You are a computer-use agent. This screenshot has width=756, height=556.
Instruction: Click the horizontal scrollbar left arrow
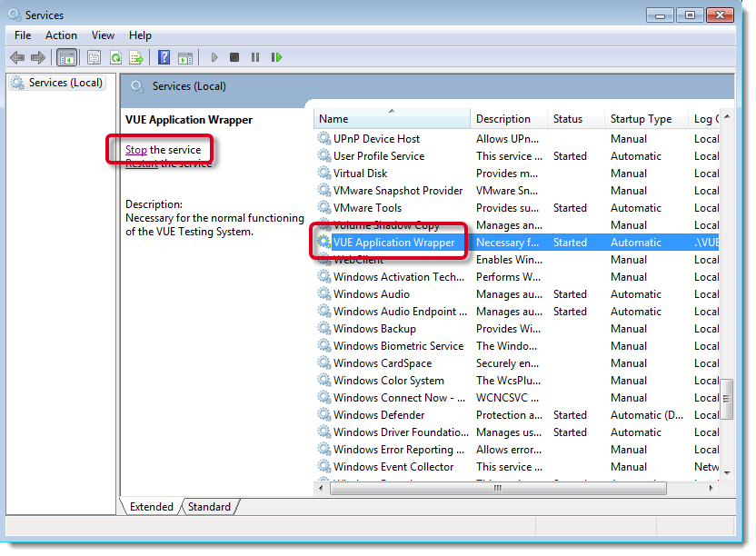click(x=321, y=488)
